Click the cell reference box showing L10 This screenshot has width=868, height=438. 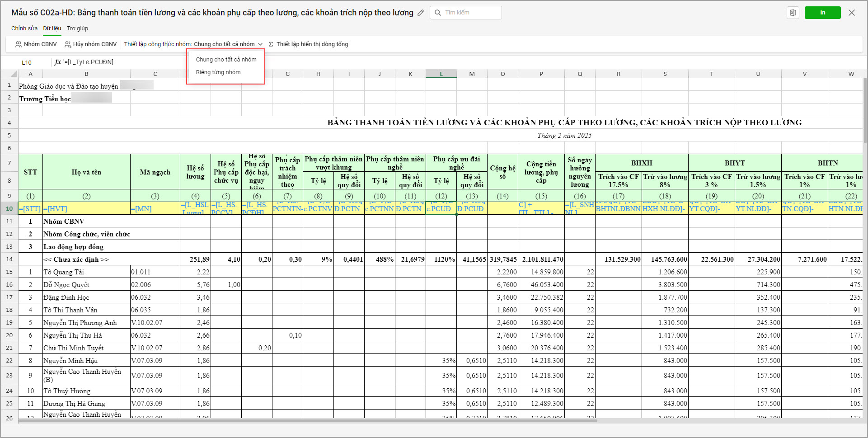pyautogui.click(x=27, y=62)
